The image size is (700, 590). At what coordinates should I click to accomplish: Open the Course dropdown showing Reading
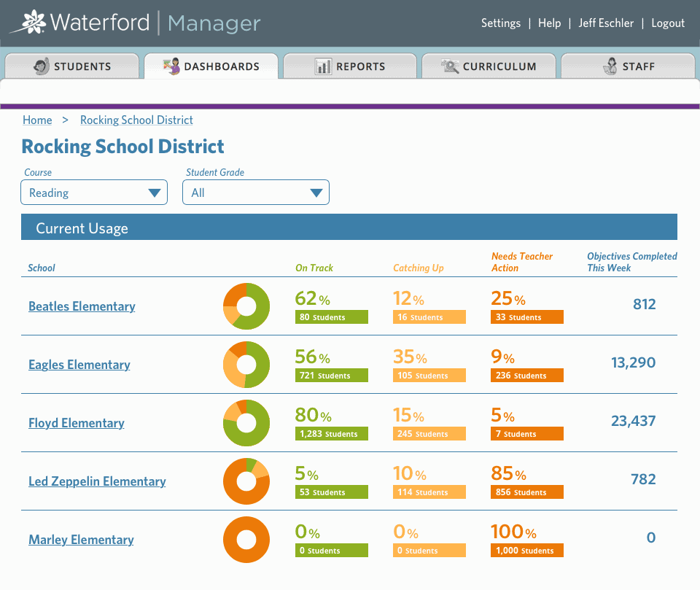94,193
